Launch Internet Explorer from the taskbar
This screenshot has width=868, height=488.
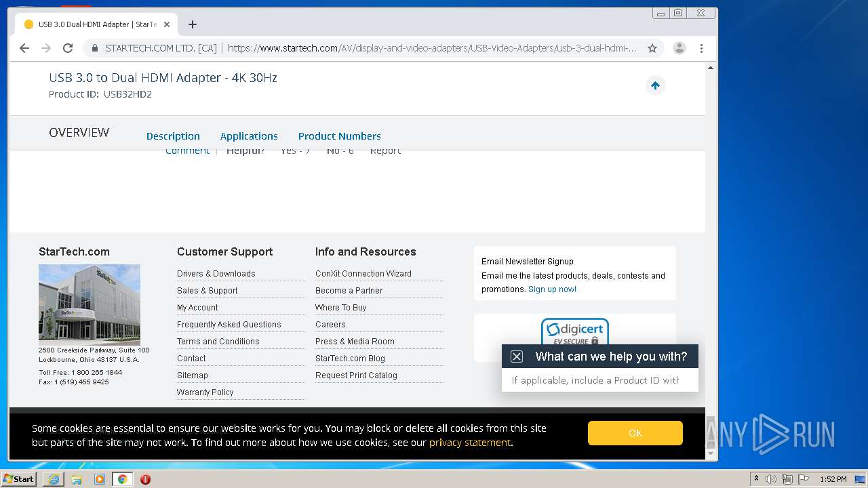[54, 479]
